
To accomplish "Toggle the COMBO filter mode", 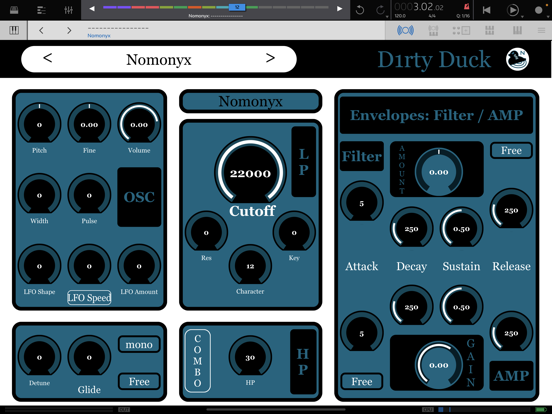I will [197, 361].
